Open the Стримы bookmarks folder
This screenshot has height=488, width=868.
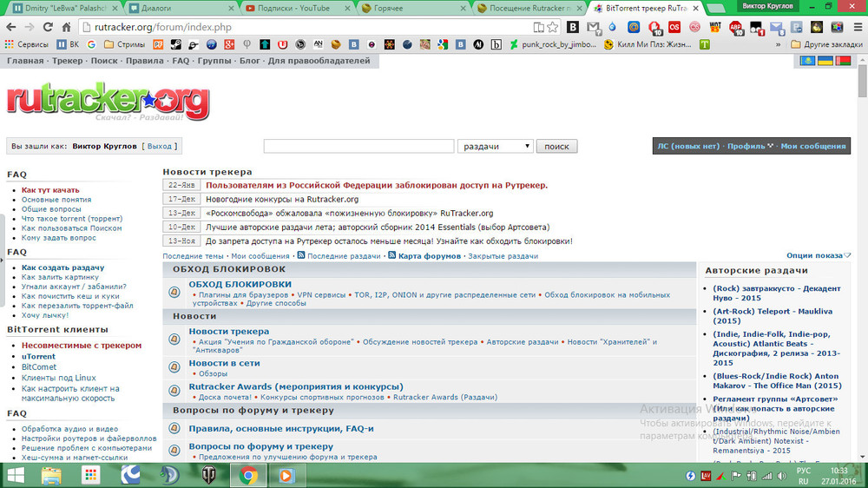tap(125, 44)
